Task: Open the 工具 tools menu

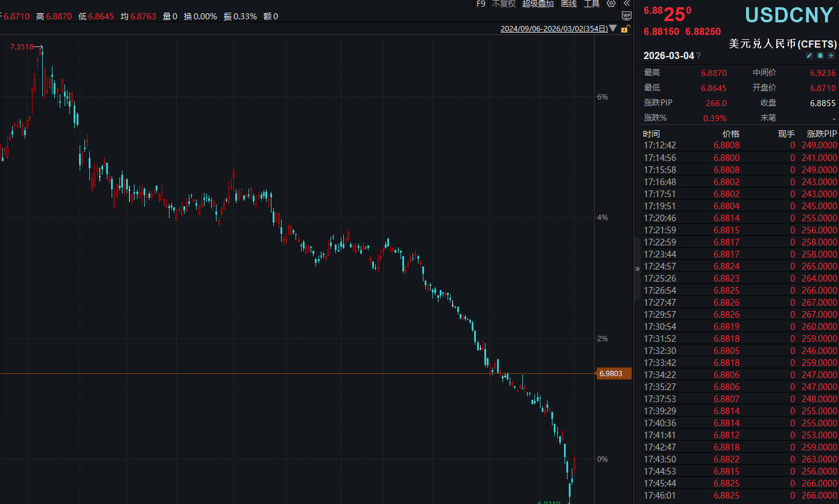Action: point(592,4)
